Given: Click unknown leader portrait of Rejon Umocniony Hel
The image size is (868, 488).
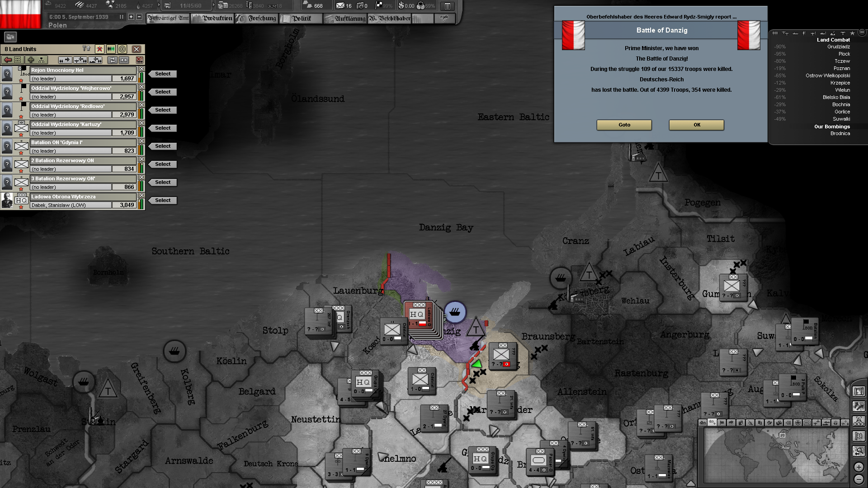Looking at the screenshot, I should tap(7, 74).
